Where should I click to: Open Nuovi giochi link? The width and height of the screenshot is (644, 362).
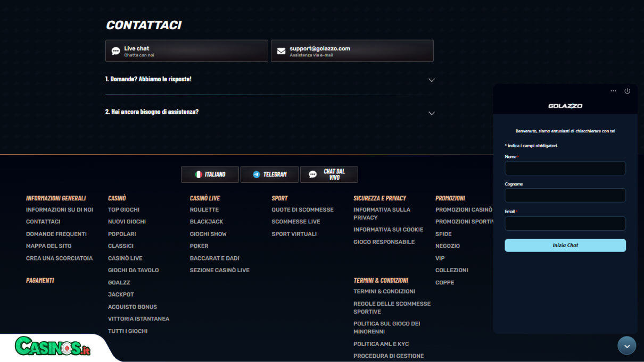[x=127, y=222]
